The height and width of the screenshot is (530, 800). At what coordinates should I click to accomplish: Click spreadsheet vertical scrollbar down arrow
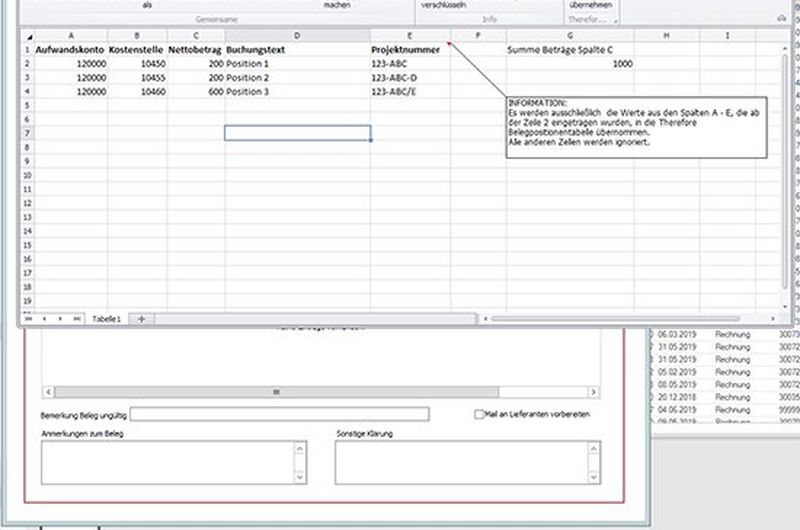[785, 307]
